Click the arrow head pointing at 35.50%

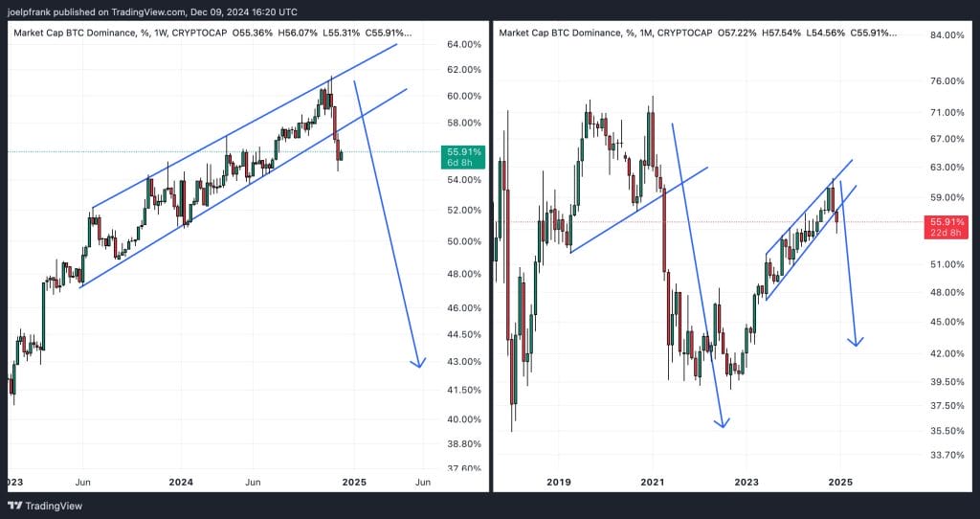[x=724, y=422]
